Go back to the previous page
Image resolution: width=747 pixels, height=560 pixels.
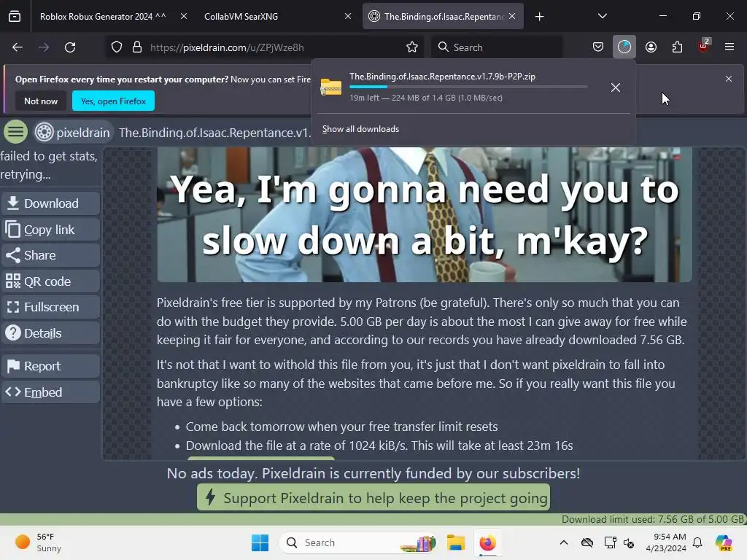click(18, 47)
